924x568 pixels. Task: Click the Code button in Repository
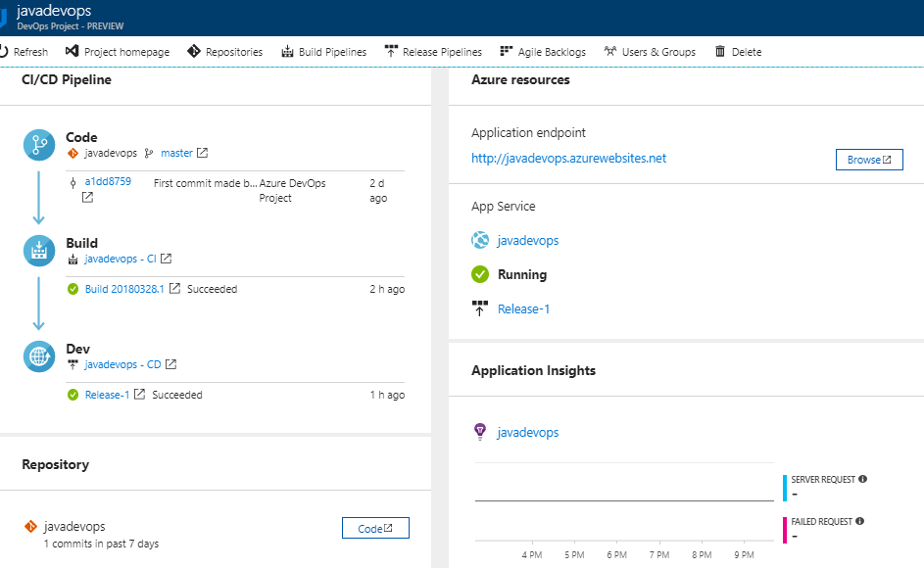(375, 528)
